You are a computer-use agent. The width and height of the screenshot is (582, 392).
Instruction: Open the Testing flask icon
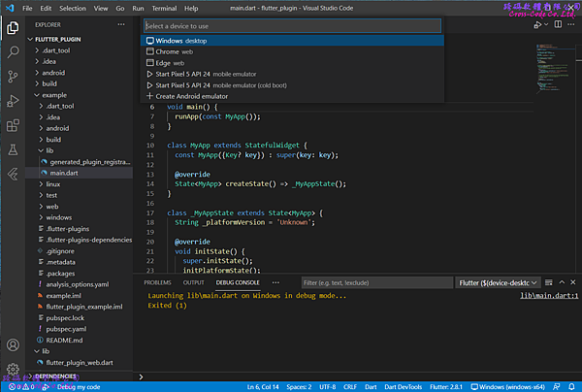(14, 149)
